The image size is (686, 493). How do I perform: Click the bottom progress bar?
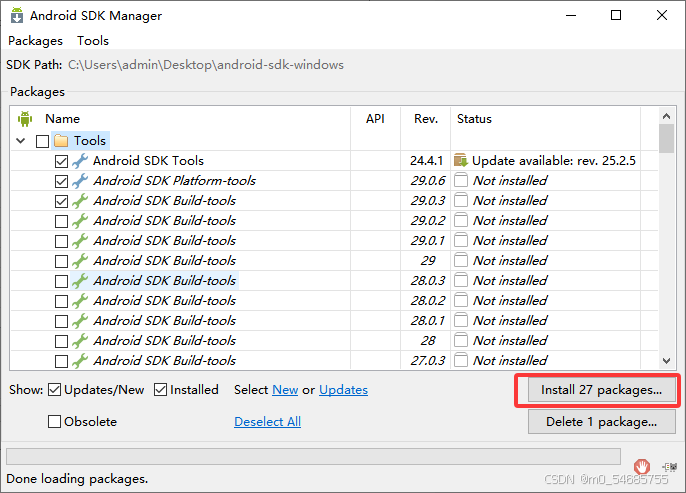coord(313,457)
